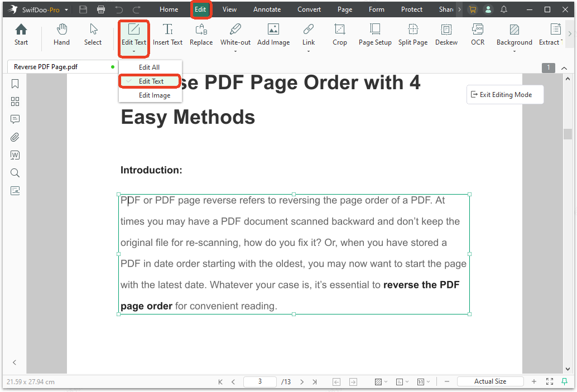
Task: Redo the last action
Action: click(x=137, y=9)
